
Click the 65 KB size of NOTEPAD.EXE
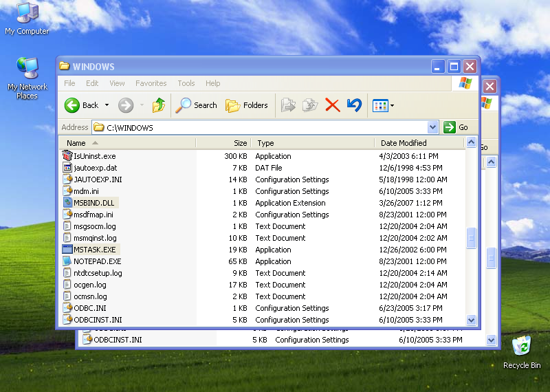point(238,261)
